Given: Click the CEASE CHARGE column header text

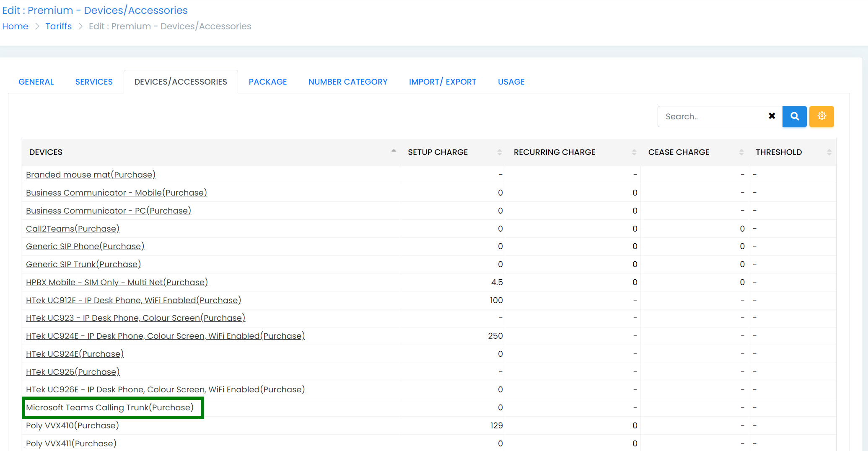Looking at the screenshot, I should (679, 152).
